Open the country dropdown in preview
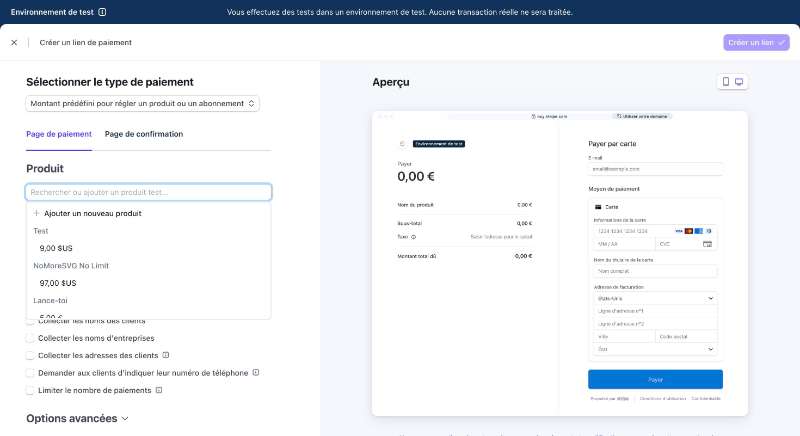This screenshot has height=436, width=800. tap(655, 298)
